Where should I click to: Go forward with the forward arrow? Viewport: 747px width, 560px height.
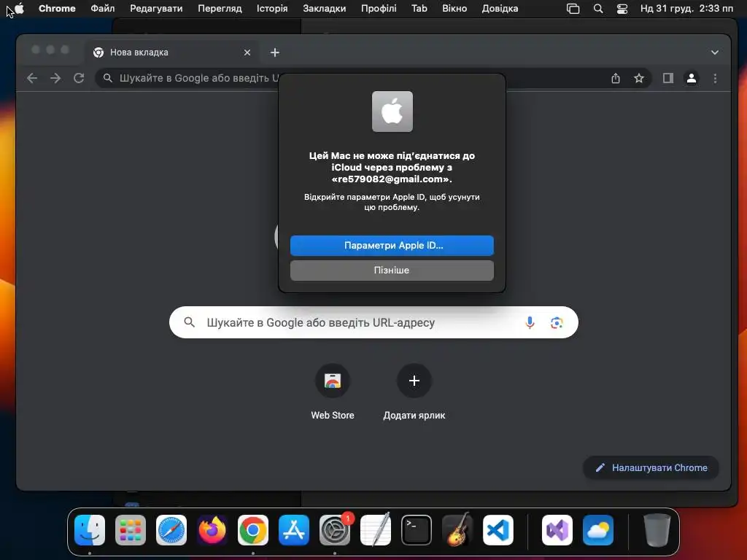click(55, 78)
